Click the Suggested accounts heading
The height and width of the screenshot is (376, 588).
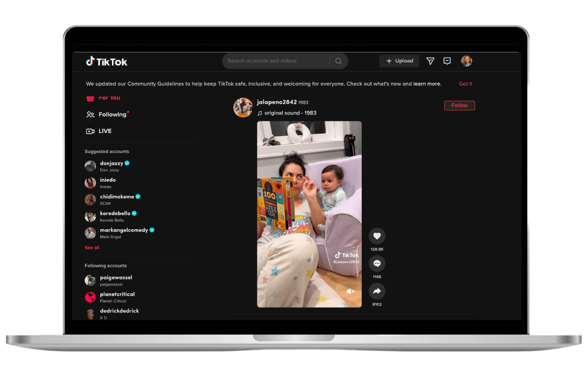click(107, 151)
